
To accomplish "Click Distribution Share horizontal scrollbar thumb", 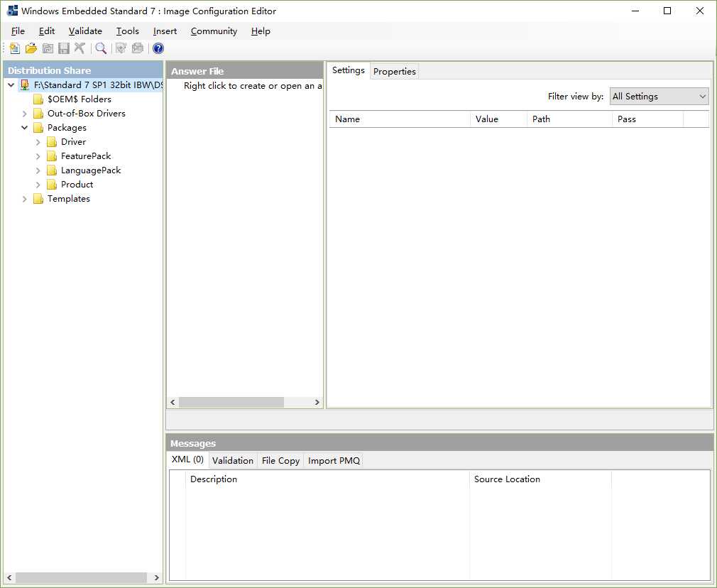I will pyautogui.click(x=81, y=577).
